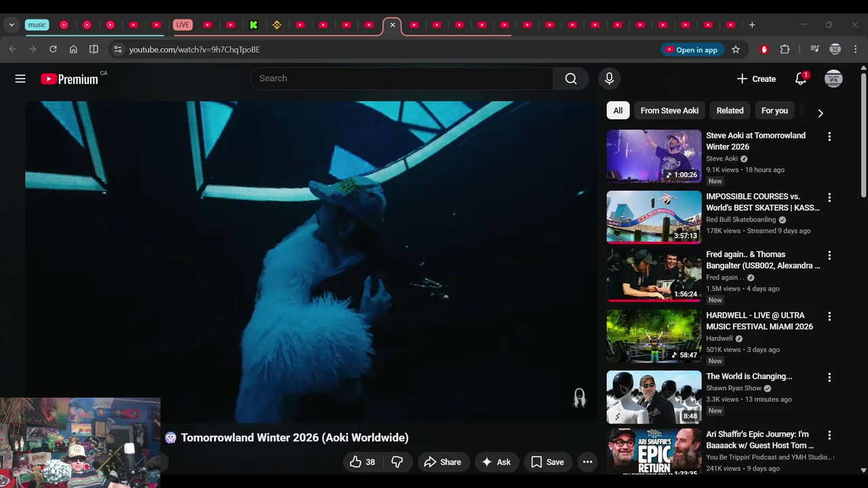The width and height of the screenshot is (868, 488).
Task: Open the red extension icon
Action: [764, 49]
